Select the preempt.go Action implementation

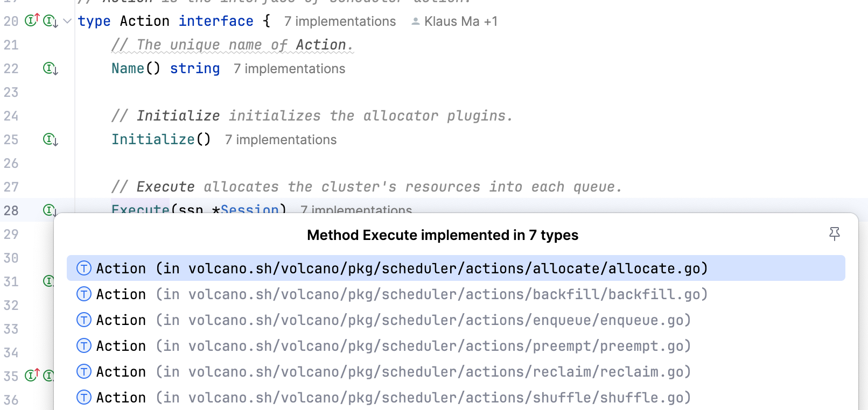pos(393,345)
